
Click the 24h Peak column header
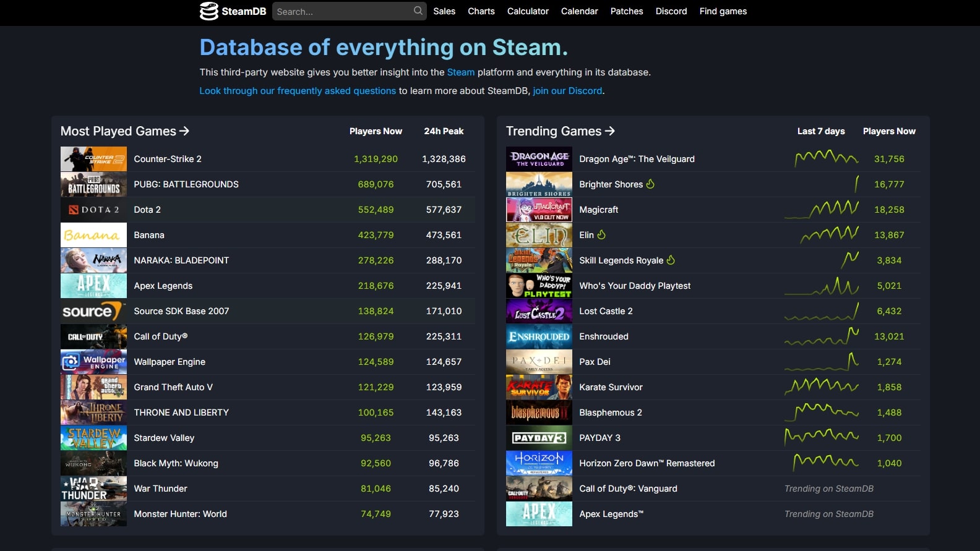[444, 131]
